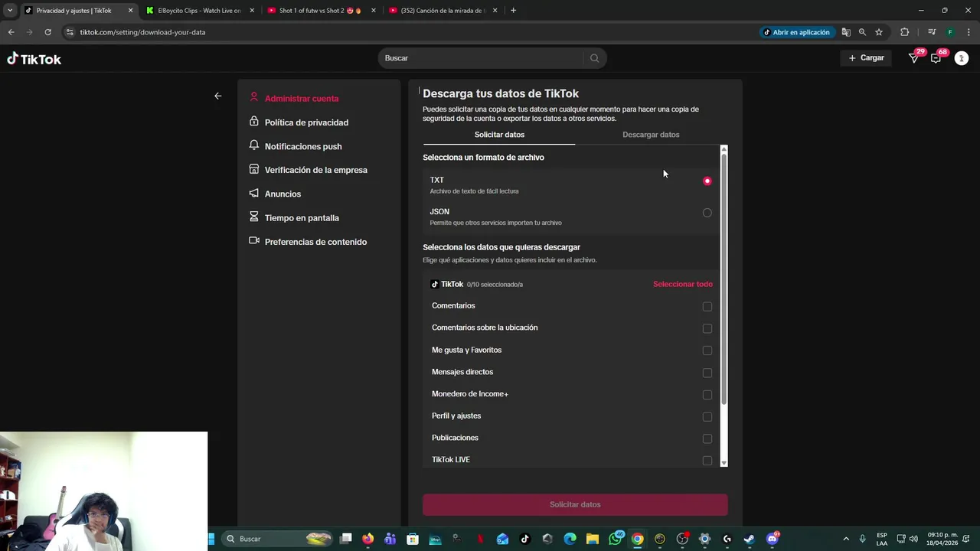980x551 pixels.
Task: Open the TikTok messages paper-plane icon
Action: (913, 58)
